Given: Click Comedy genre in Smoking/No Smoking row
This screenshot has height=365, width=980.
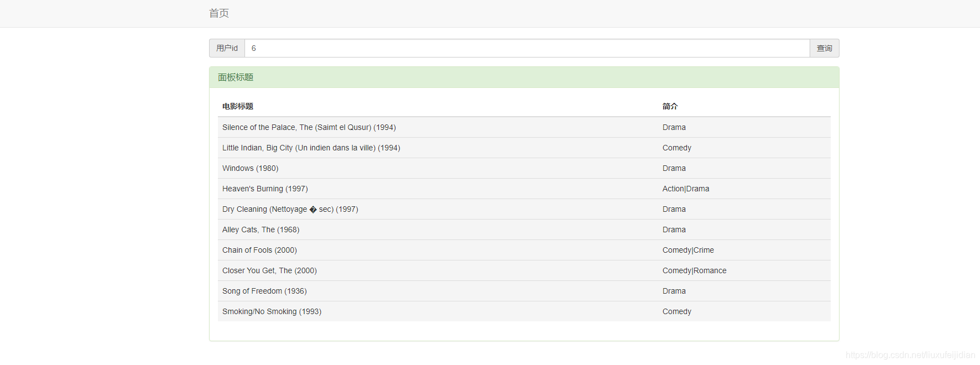Looking at the screenshot, I should pyautogui.click(x=677, y=311).
